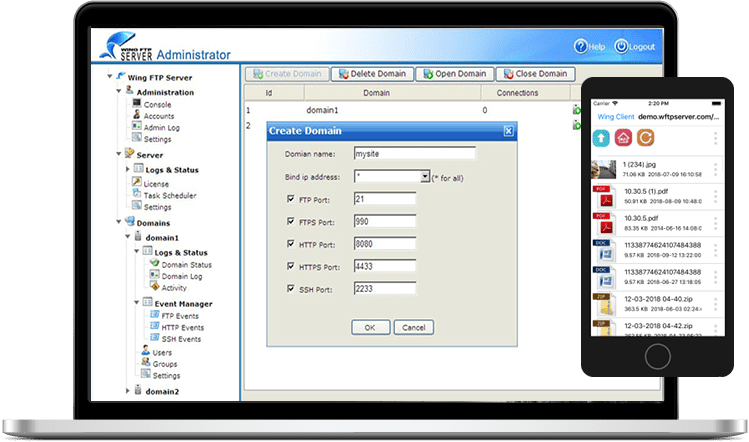Tap home icon in Wing Client phone
Viewport: 749px width, 442px height.
[x=623, y=138]
